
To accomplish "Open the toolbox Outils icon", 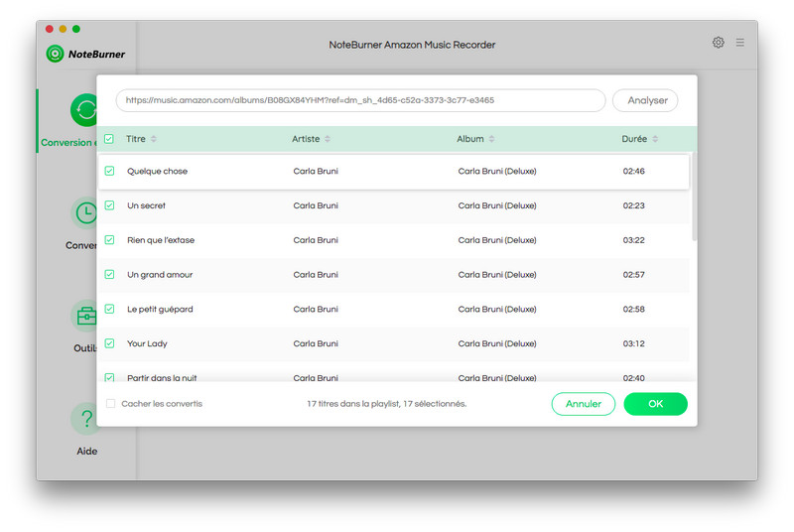I will (85, 317).
